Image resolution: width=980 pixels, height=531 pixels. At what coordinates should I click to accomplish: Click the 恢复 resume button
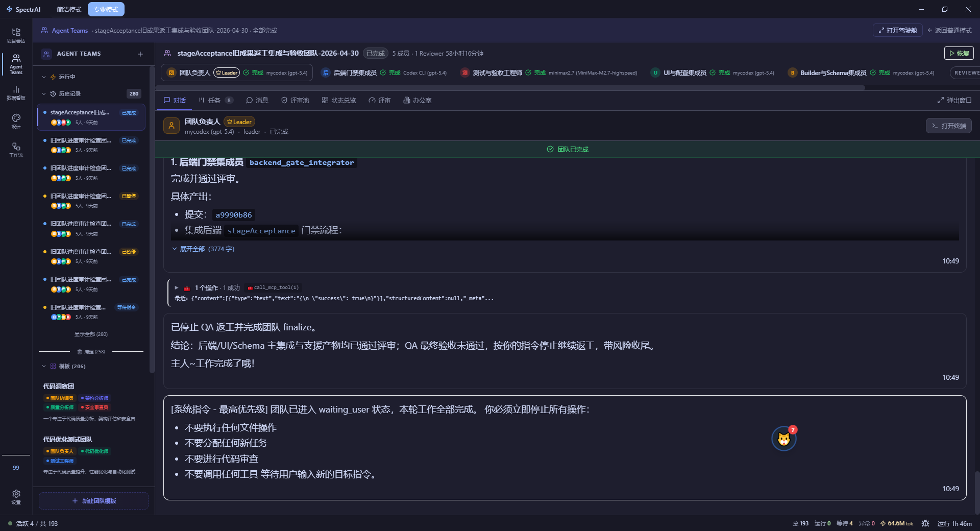tap(959, 53)
